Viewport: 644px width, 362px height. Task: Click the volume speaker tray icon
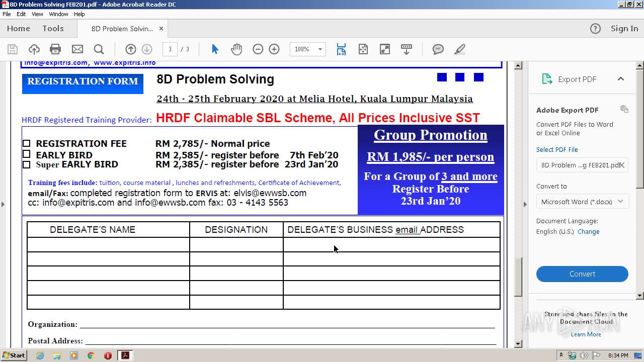pyautogui.click(x=584, y=355)
